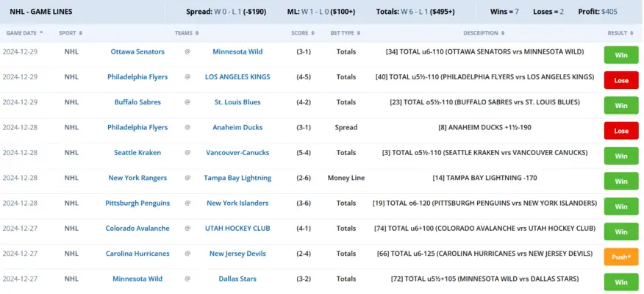Viewport: 644px width, 294px height.
Task: Click Lose badge for Anaheim Ducks spread
Action: [x=621, y=131]
